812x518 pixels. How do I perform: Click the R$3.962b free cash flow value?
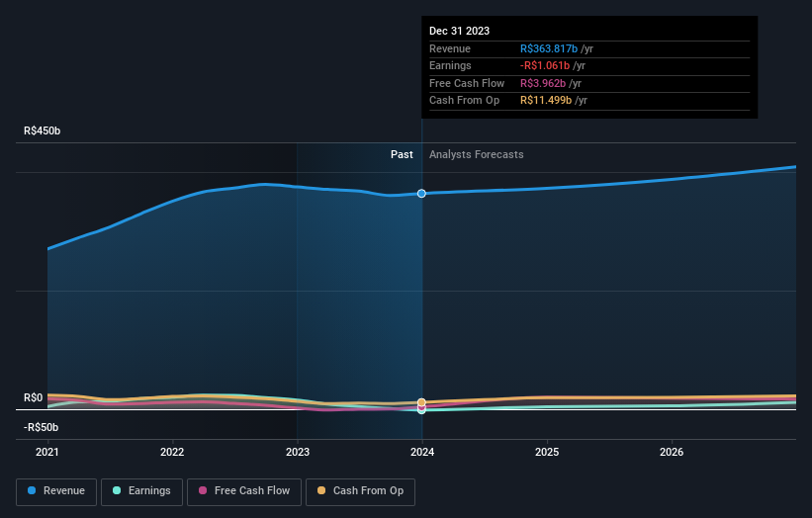point(543,83)
